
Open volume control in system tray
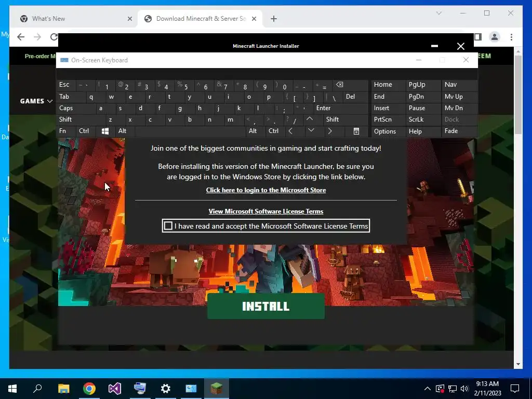coord(465,389)
